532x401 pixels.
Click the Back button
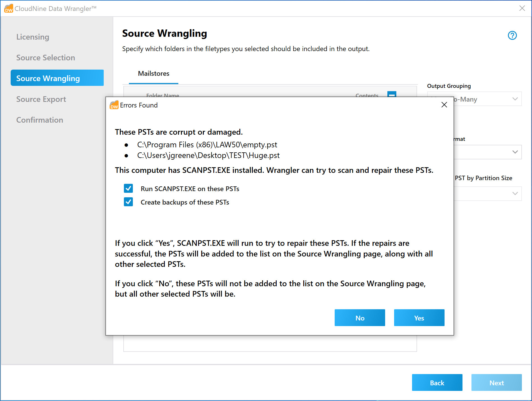pyautogui.click(x=437, y=383)
